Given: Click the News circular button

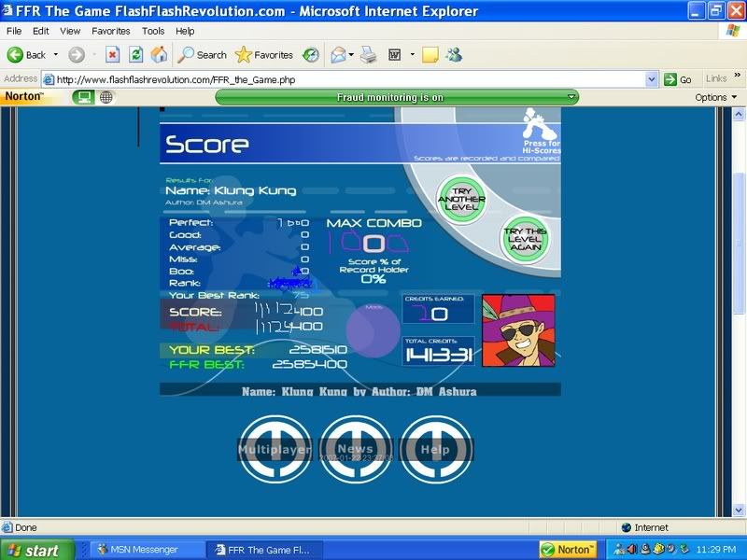Looking at the screenshot, I should coord(356,450).
